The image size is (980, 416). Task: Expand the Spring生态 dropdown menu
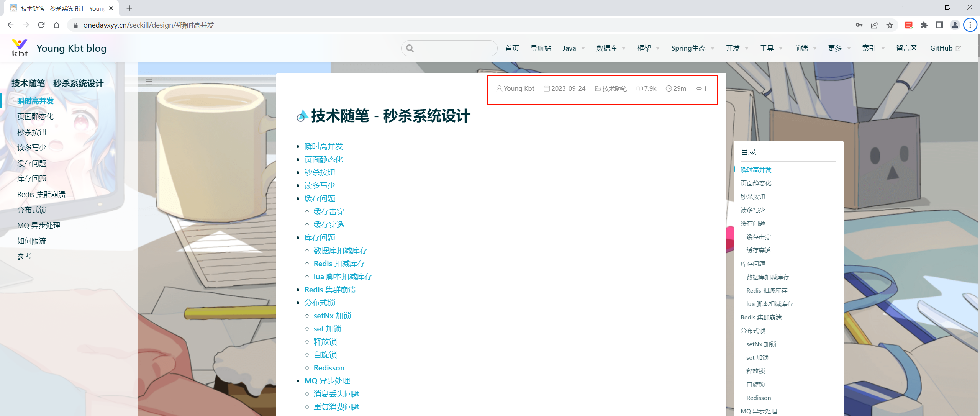click(693, 48)
